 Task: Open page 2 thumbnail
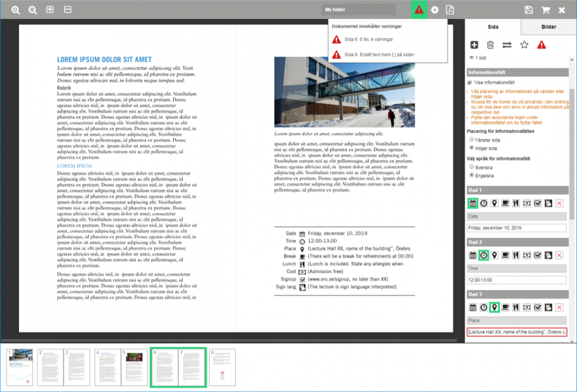click(x=50, y=367)
